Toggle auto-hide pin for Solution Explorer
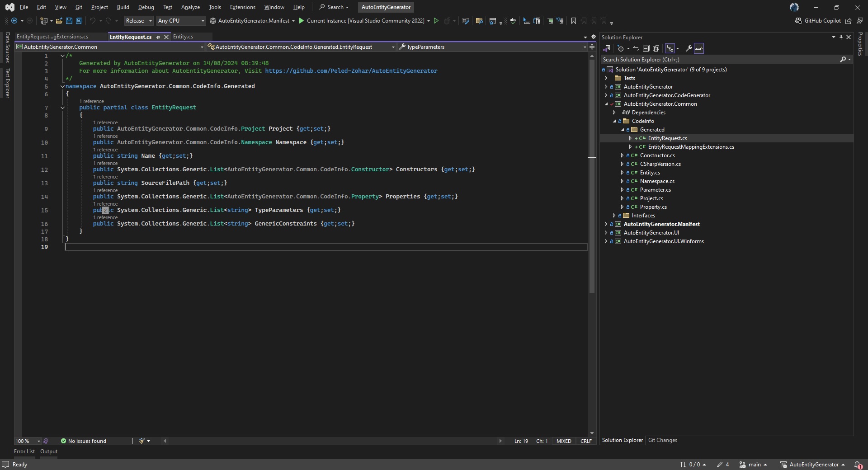The height and width of the screenshot is (470, 868). [841, 37]
